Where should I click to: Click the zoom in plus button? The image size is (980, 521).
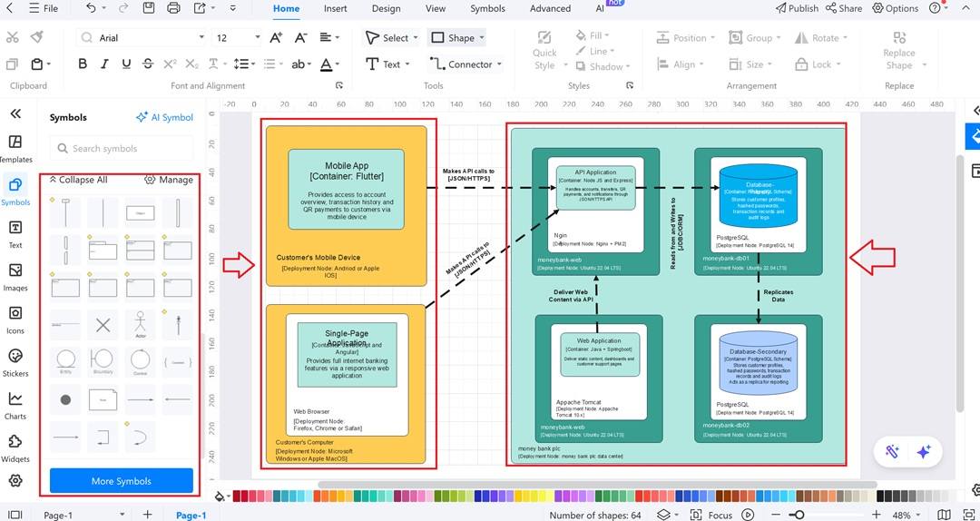(877, 515)
